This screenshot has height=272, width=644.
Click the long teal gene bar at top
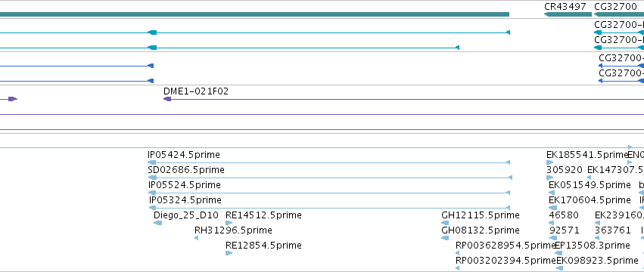tap(254, 14)
